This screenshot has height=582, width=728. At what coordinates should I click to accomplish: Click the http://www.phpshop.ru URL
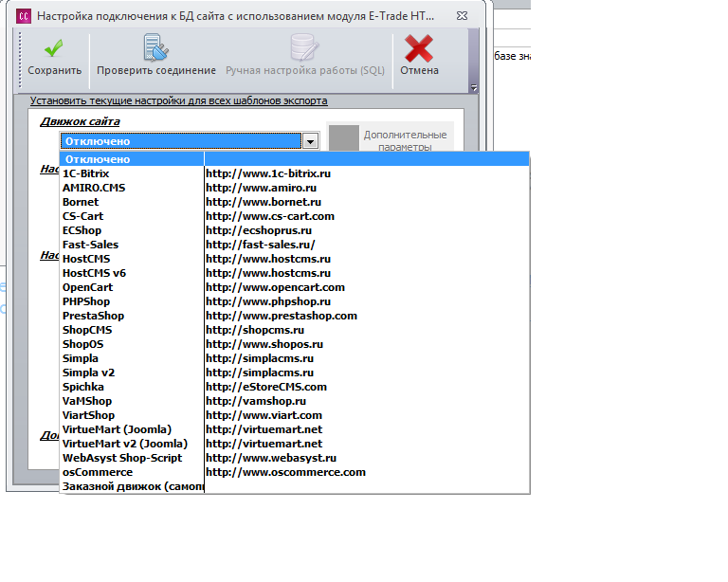[268, 301]
